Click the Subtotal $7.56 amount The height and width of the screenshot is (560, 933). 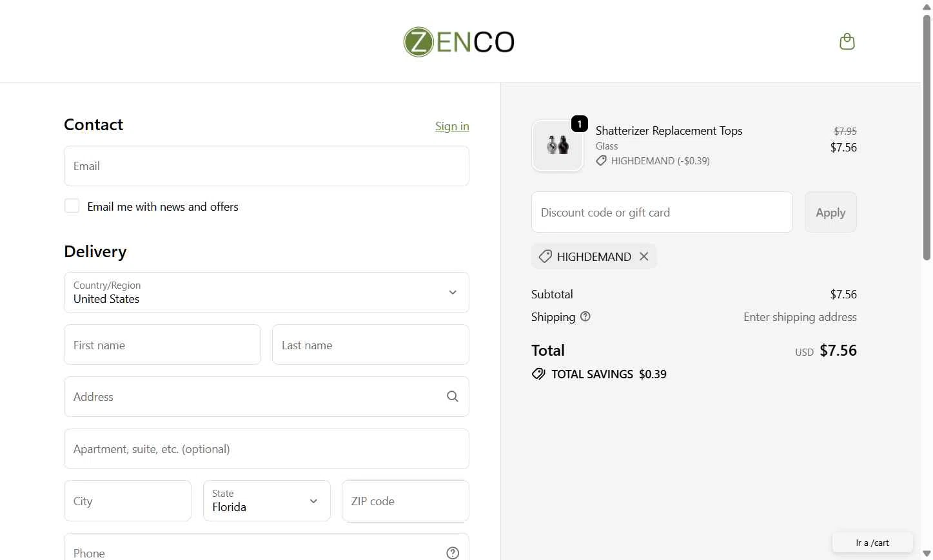843,294
